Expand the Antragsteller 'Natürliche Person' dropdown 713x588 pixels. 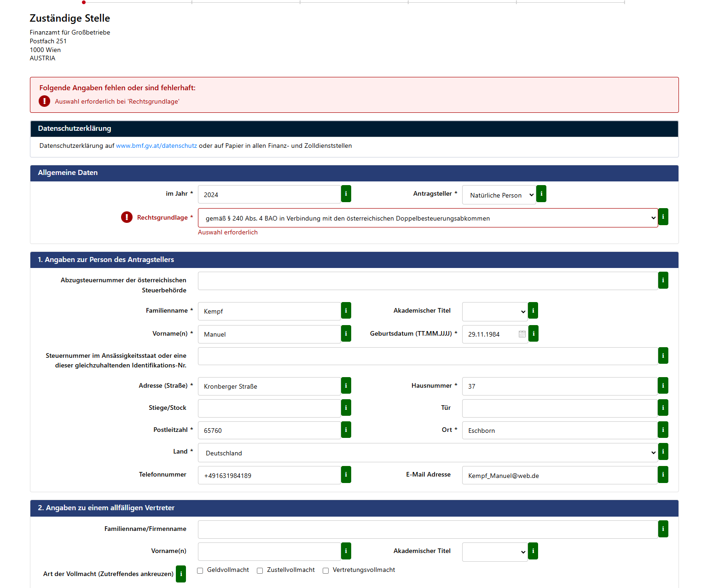coord(499,195)
